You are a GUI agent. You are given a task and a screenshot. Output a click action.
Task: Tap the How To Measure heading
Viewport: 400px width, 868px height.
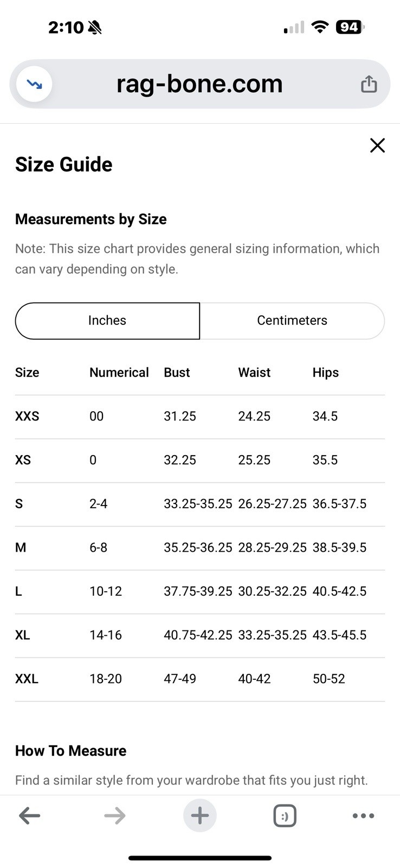click(x=70, y=751)
